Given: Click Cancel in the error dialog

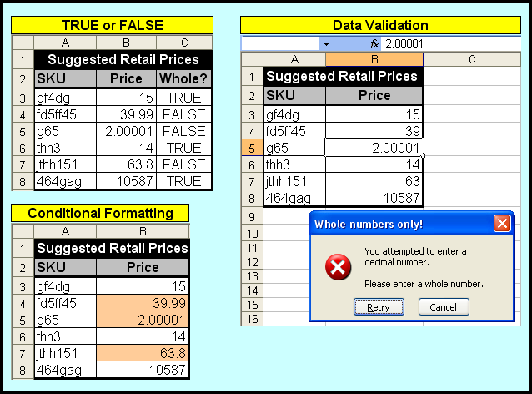Looking at the screenshot, I should pos(444,307).
